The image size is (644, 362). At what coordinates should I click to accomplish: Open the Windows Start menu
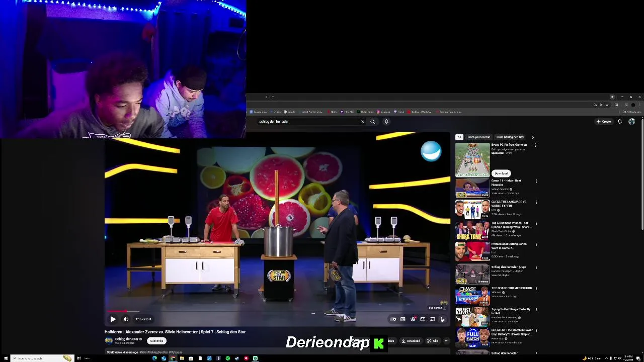6,358
